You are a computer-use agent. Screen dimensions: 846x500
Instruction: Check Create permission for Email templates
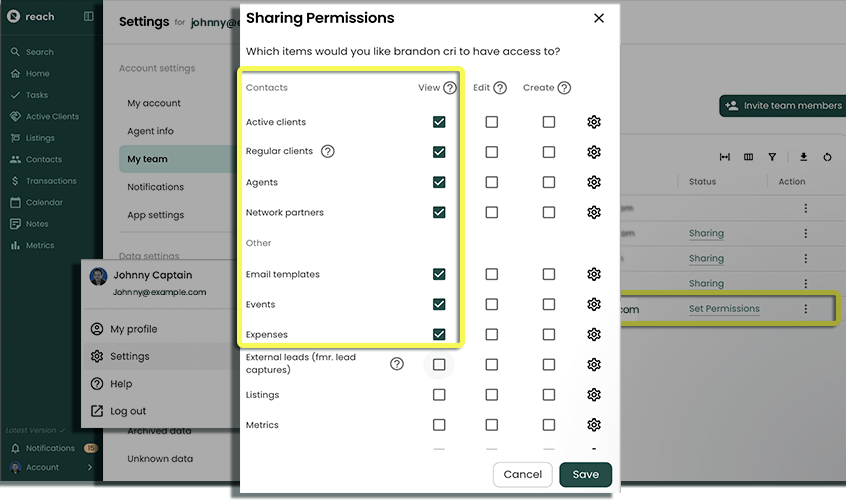click(549, 274)
